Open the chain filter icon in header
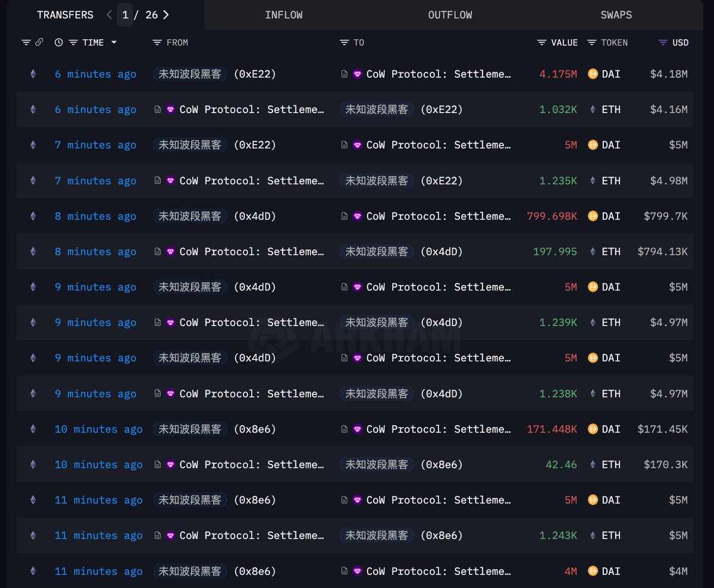The width and height of the screenshot is (714, 588). (26, 42)
